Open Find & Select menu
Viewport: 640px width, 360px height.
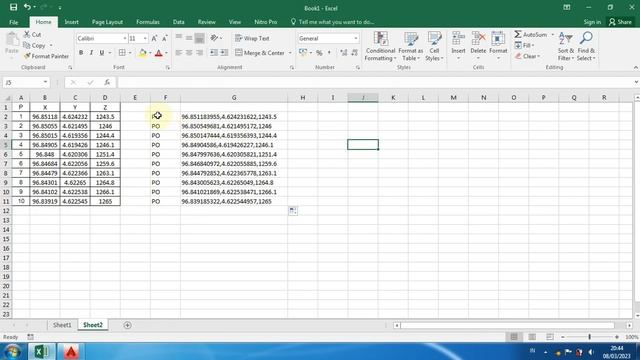click(586, 46)
